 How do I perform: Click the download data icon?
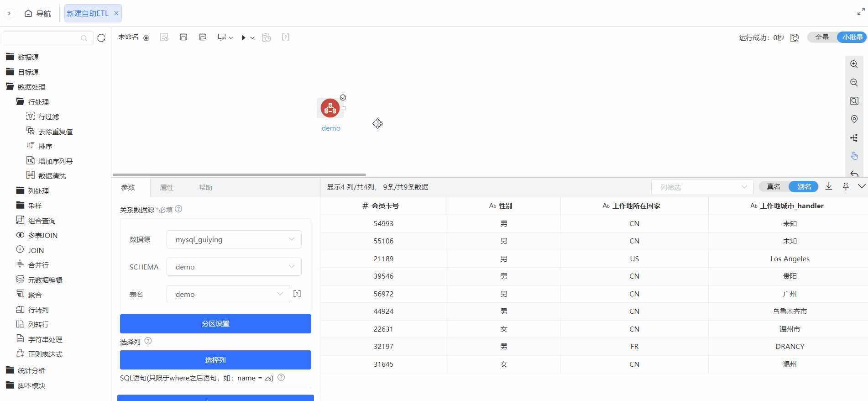click(x=829, y=186)
